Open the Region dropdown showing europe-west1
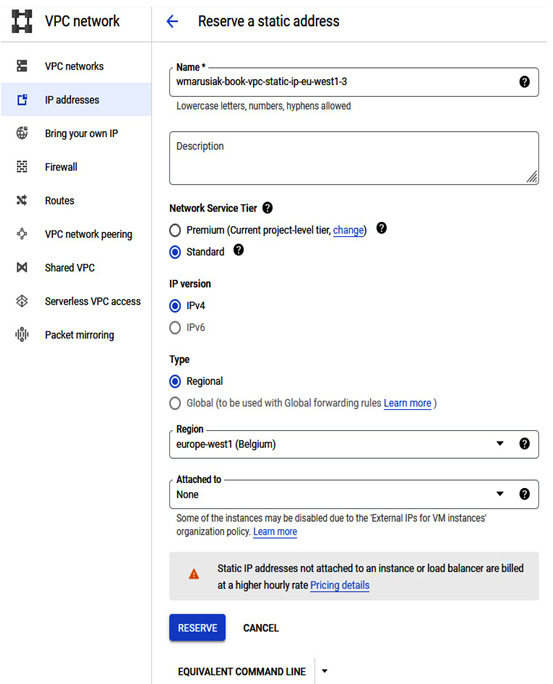Image resolution: width=553 pixels, height=684 pixels. pyautogui.click(x=354, y=445)
